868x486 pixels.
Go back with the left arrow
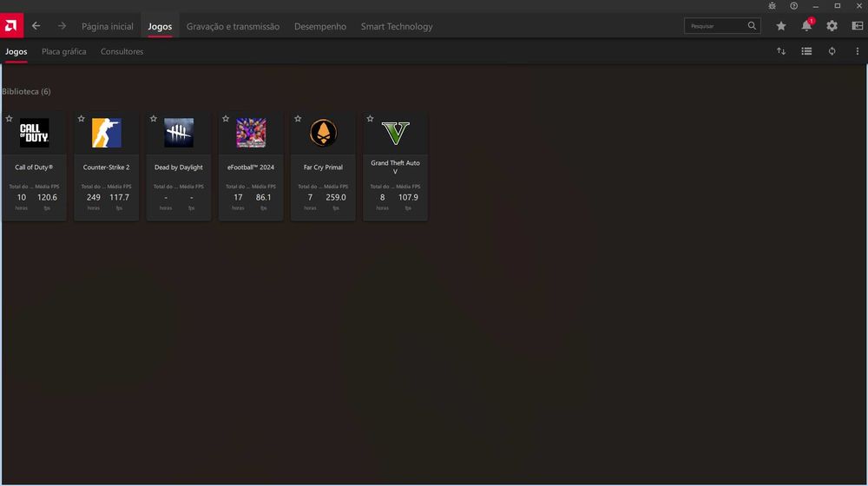(36, 26)
